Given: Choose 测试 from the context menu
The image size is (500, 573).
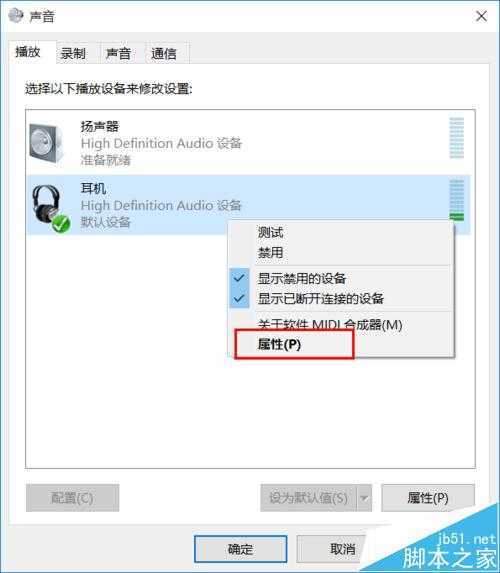Looking at the screenshot, I should [270, 232].
